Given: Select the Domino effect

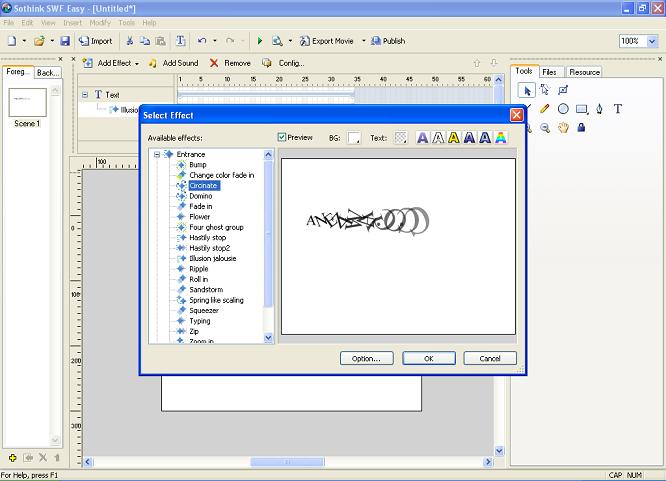Looking at the screenshot, I should coord(200,196).
